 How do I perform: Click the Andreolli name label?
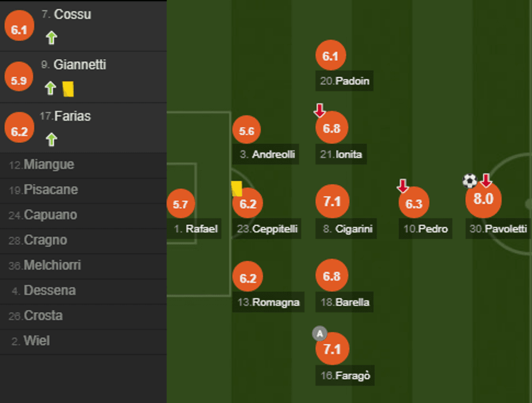tap(268, 154)
